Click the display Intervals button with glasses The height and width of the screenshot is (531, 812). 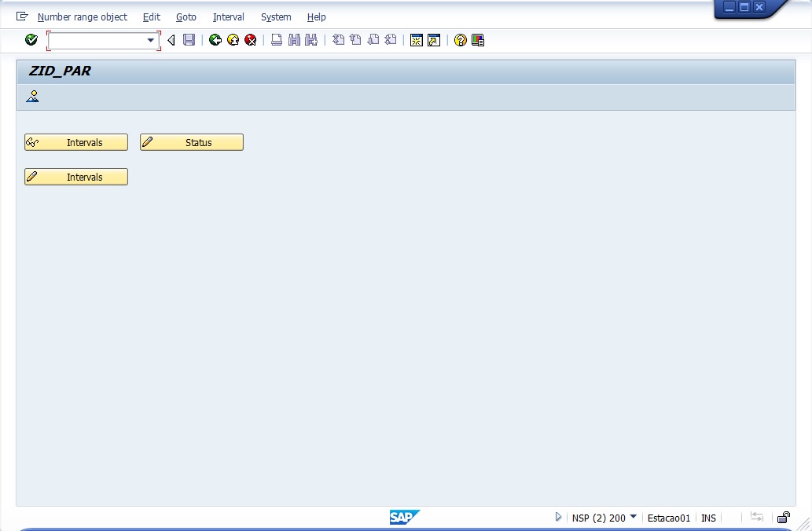[76, 142]
